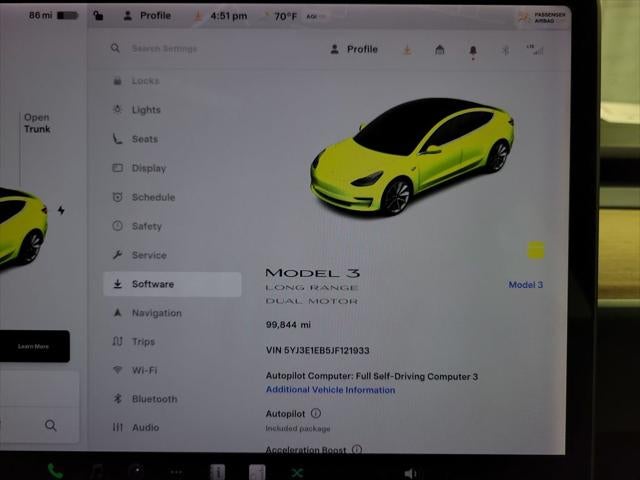This screenshot has height=480, width=640.
Task: Open the volume speaker control
Action: click(410, 472)
